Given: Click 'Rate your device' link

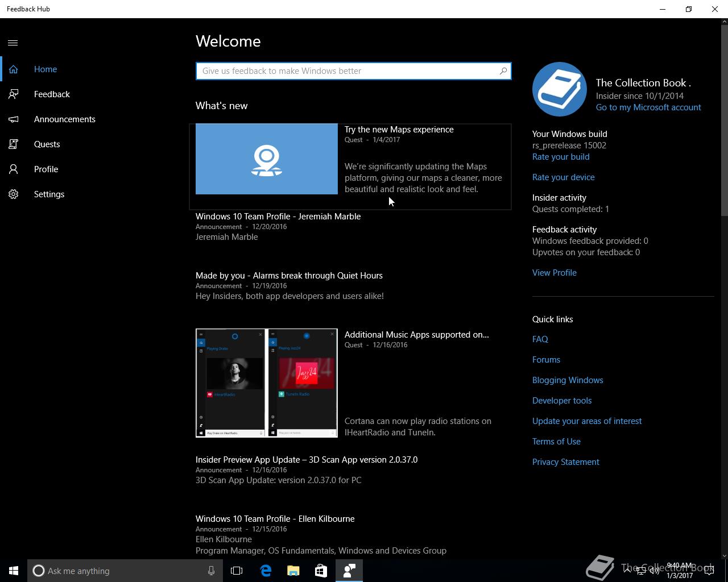Looking at the screenshot, I should pos(564,177).
